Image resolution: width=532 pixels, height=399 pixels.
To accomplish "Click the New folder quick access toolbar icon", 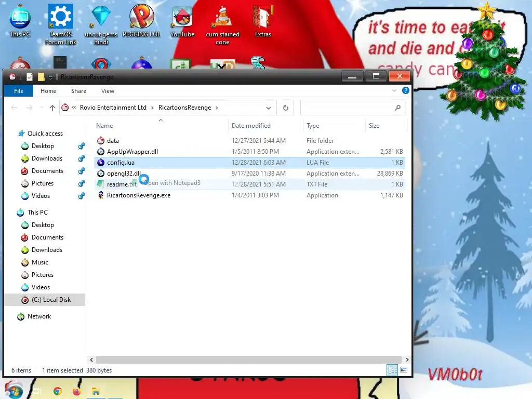I will pyautogui.click(x=41, y=77).
